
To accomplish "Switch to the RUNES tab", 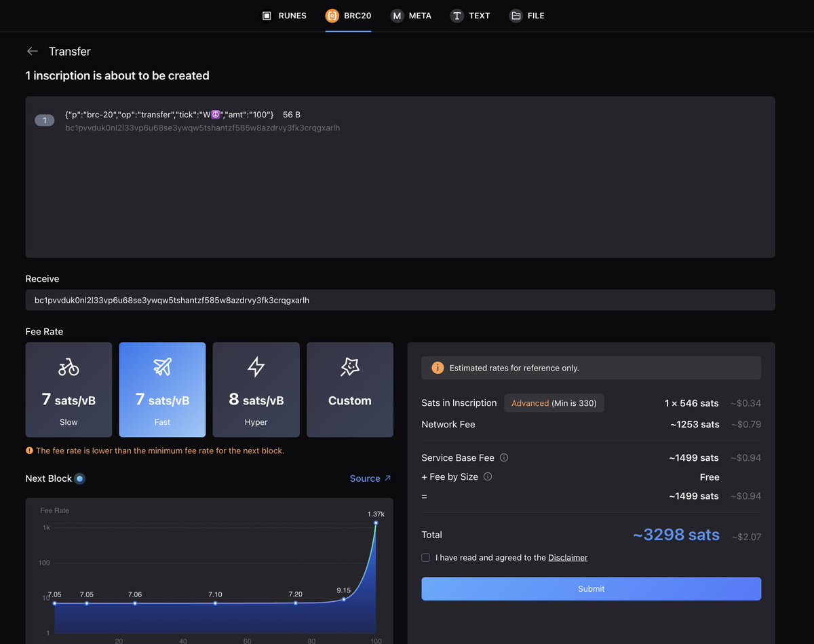I will point(285,16).
